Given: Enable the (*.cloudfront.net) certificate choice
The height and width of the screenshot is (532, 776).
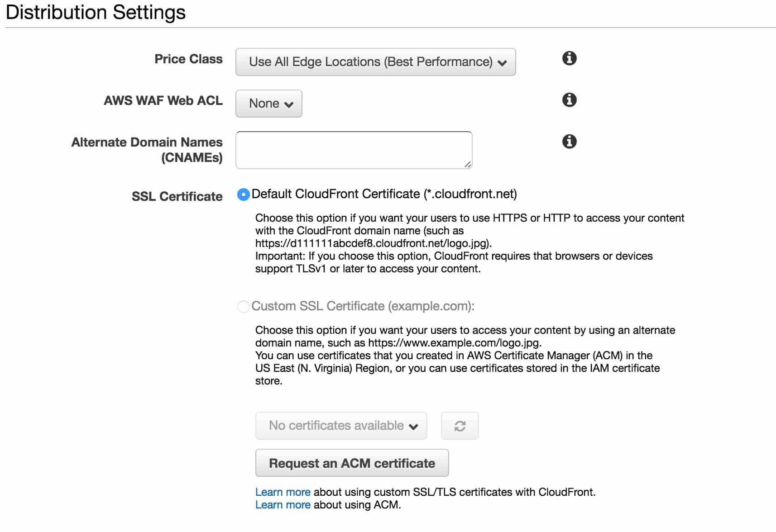Looking at the screenshot, I should click(244, 194).
